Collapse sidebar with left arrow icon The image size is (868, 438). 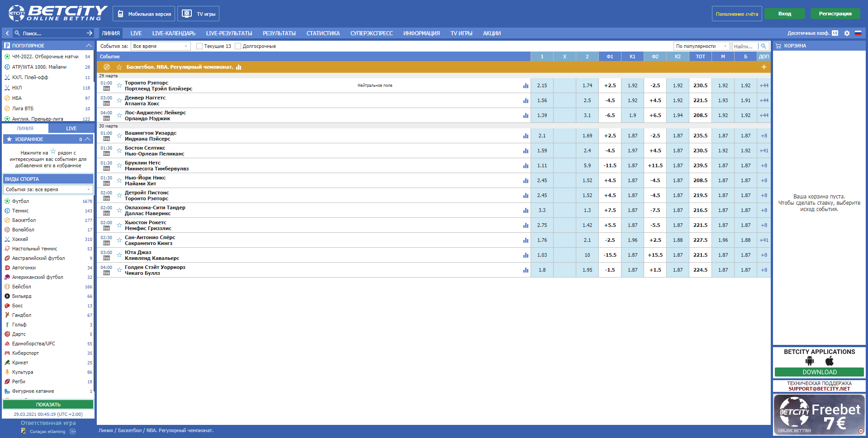(7, 33)
